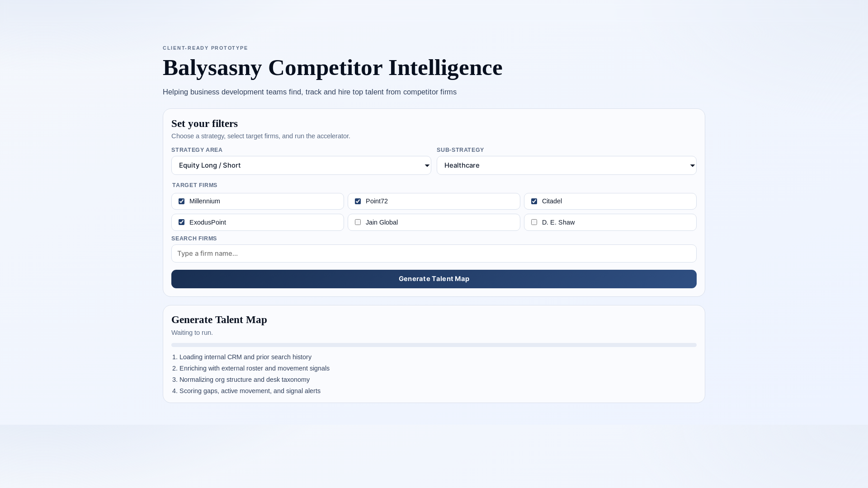Focus the Search Firms input field
This screenshot has width=868, height=488.
coord(434,253)
